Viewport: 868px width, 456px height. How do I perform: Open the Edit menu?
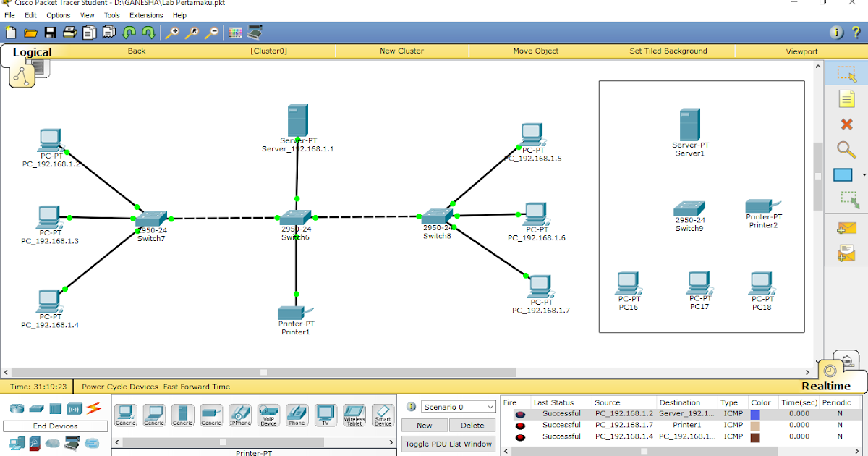[x=30, y=15]
